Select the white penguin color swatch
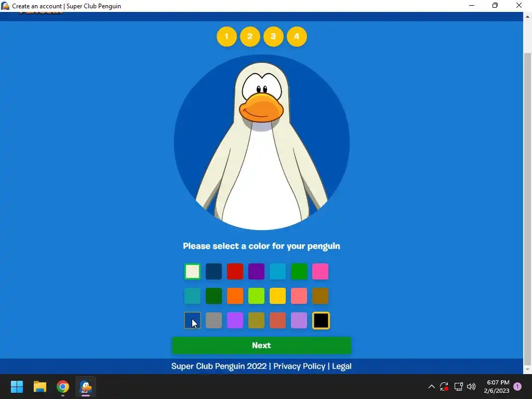 (x=192, y=271)
